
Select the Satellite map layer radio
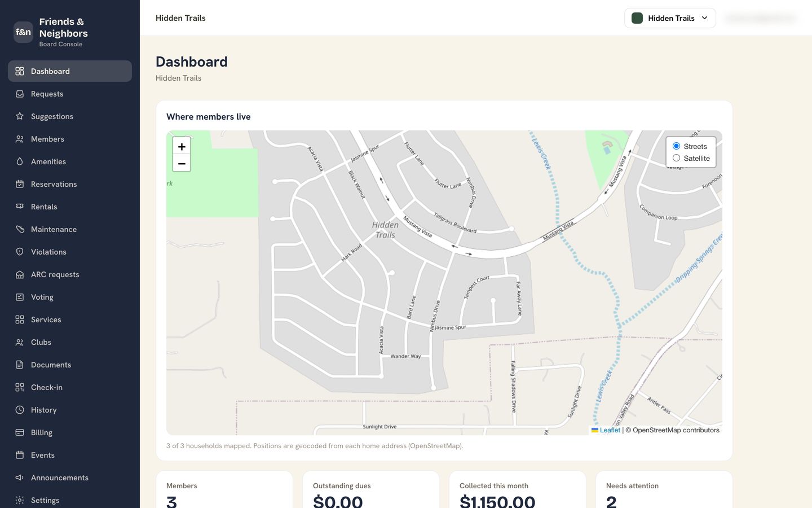(x=676, y=158)
